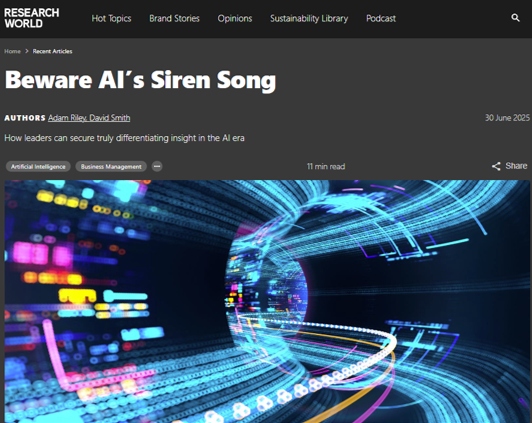
Task: Open Sustainability Library page
Action: (309, 18)
